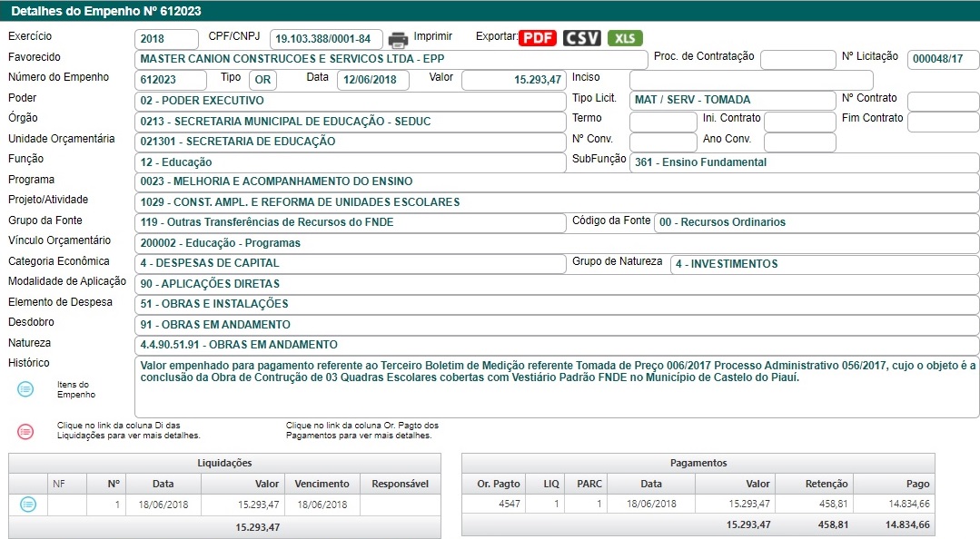Click the empty Inciso field
This screenshot has height=539, width=980.
tap(751, 80)
